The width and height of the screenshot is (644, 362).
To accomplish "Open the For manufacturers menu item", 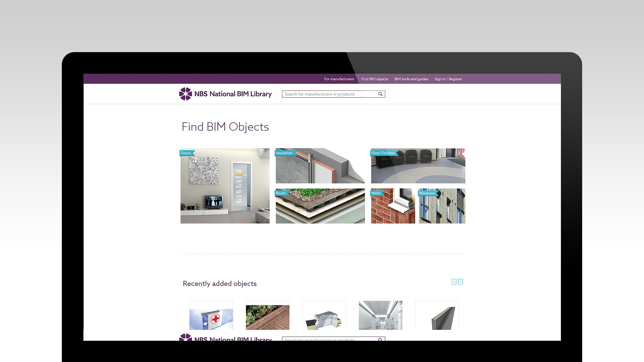I will [339, 79].
